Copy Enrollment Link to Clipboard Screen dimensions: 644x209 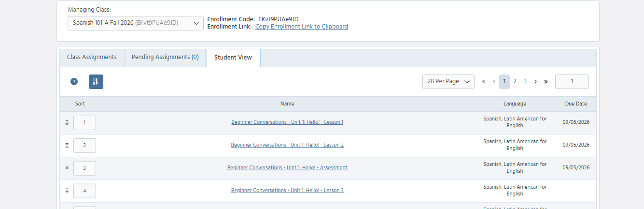pyautogui.click(x=302, y=27)
